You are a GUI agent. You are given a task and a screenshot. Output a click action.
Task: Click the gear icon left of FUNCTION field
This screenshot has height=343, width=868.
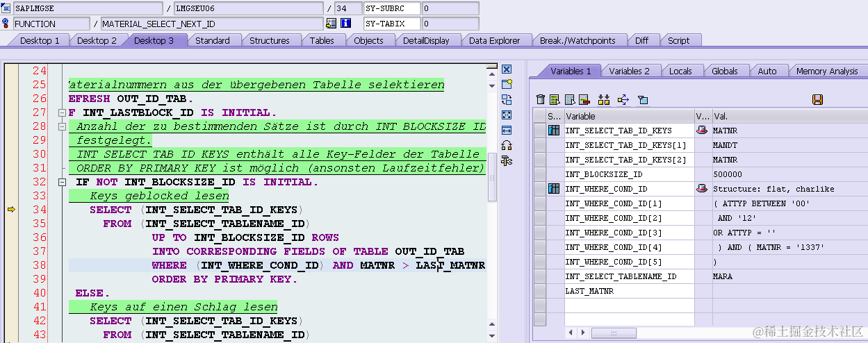tap(6, 24)
